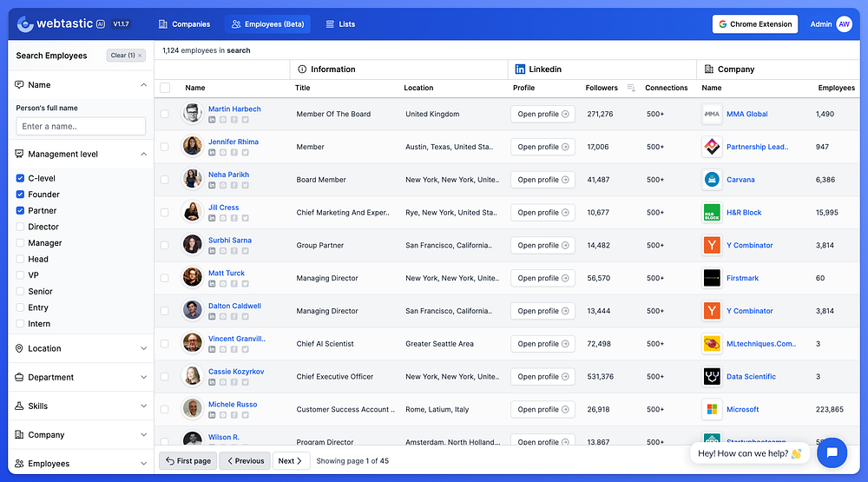Click Cassie Kozyrkov profile photo

tap(193, 376)
